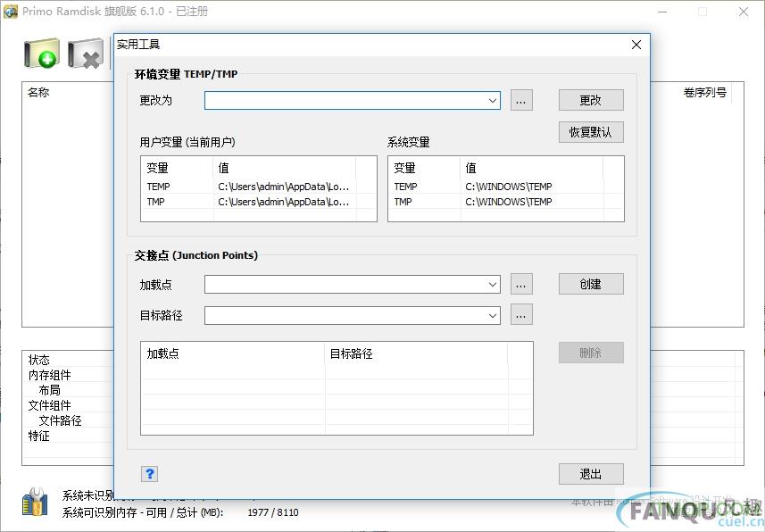Expand the 加载点 dropdown list
The width and height of the screenshot is (765, 532).
pos(492,285)
